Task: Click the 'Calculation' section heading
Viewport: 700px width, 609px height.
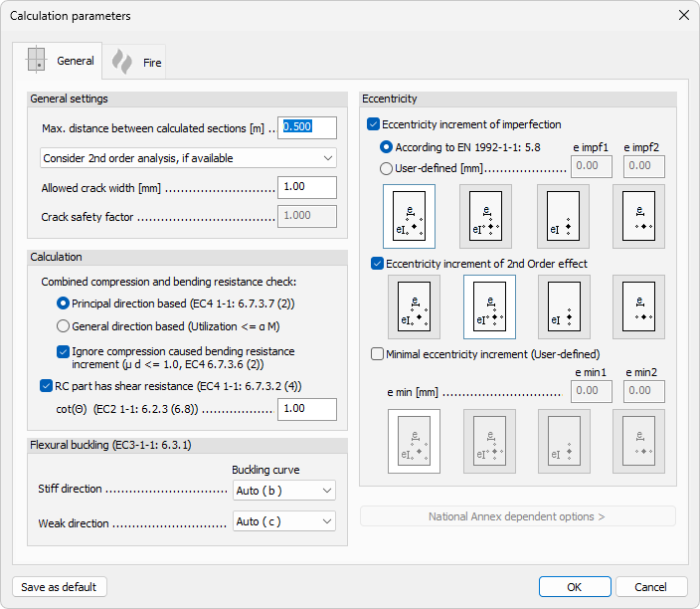Action: click(57, 257)
